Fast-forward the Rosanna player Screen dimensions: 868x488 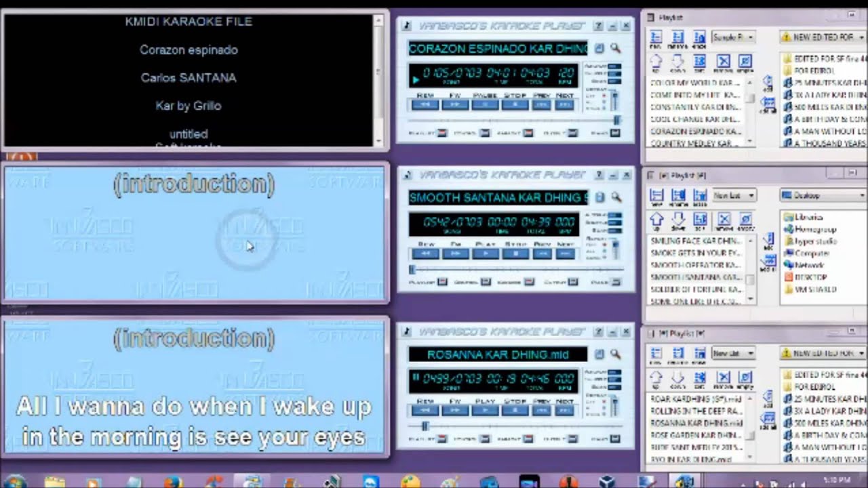(x=455, y=411)
